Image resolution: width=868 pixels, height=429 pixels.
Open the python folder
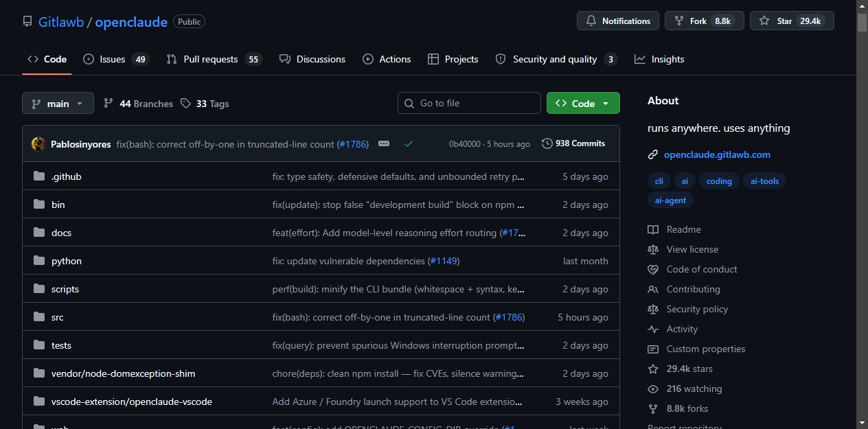coord(67,261)
